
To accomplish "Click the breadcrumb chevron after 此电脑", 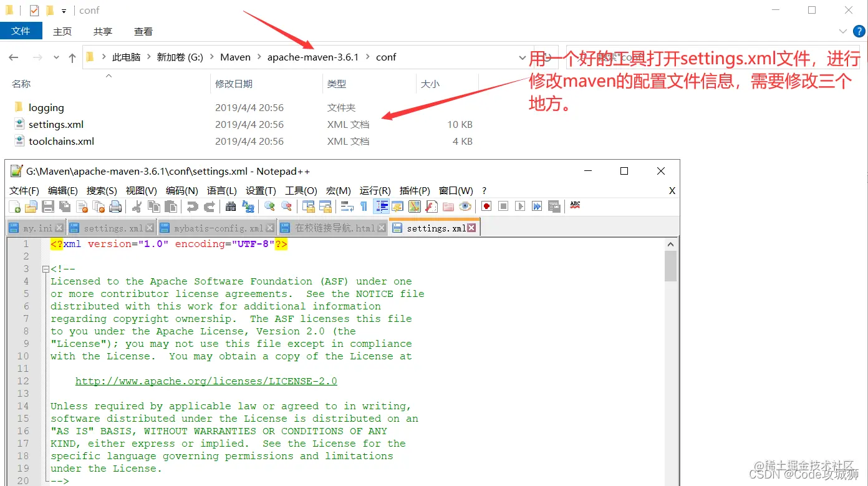I will pyautogui.click(x=149, y=57).
